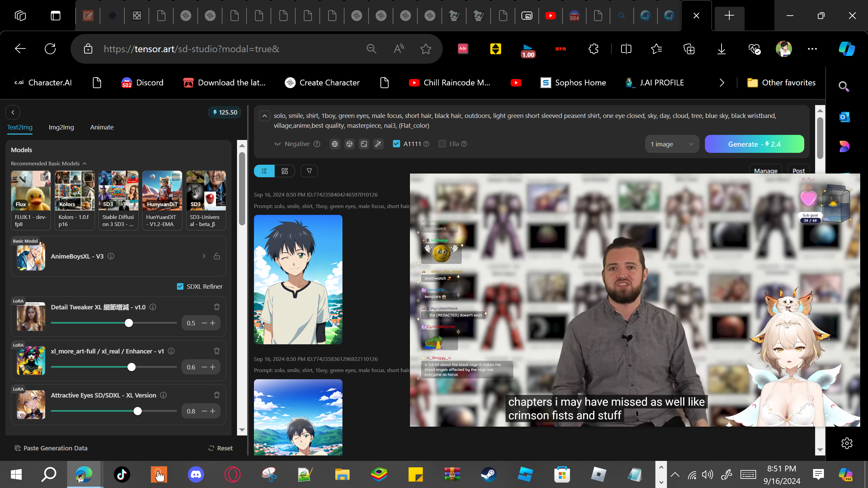The height and width of the screenshot is (488, 868).
Task: Switch to the Text2Img tab
Action: [20, 127]
